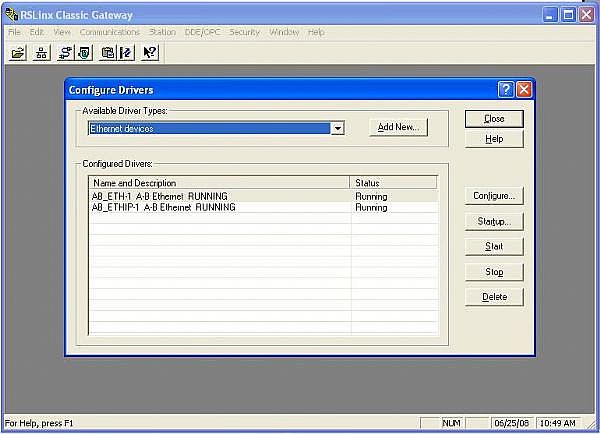
Task: Open RSWho network browser toolbar icon
Action: (41, 53)
